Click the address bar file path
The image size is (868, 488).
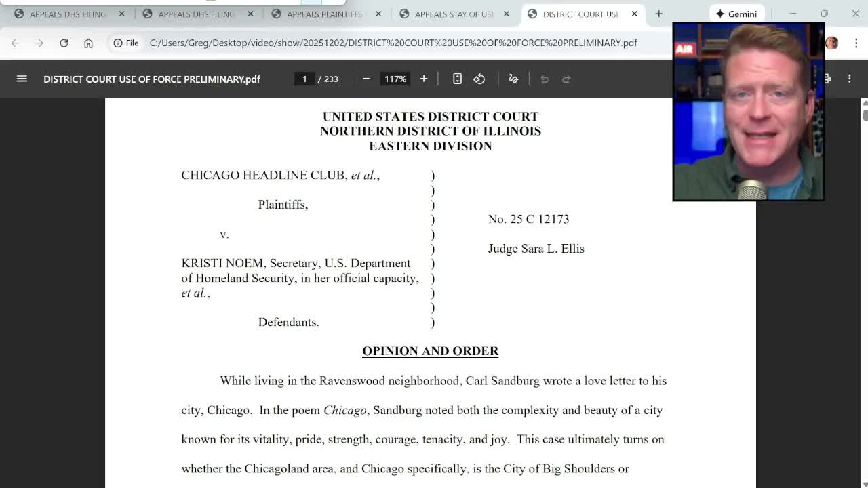(x=393, y=43)
